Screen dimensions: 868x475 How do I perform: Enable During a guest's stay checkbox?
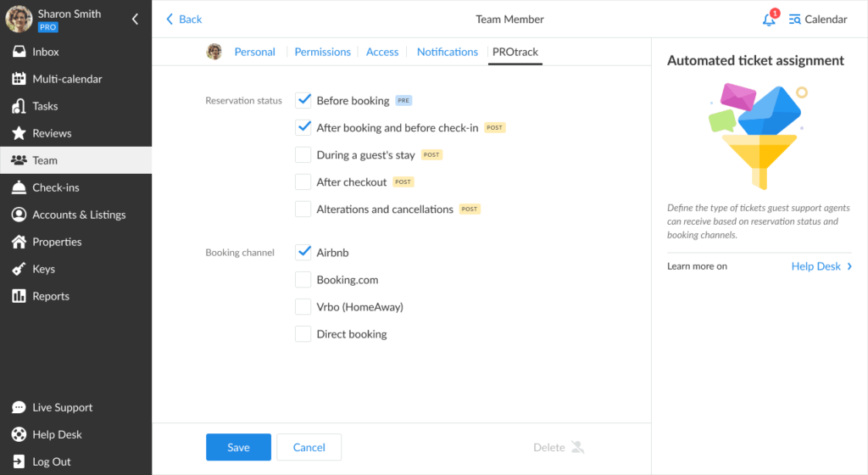[x=303, y=154]
